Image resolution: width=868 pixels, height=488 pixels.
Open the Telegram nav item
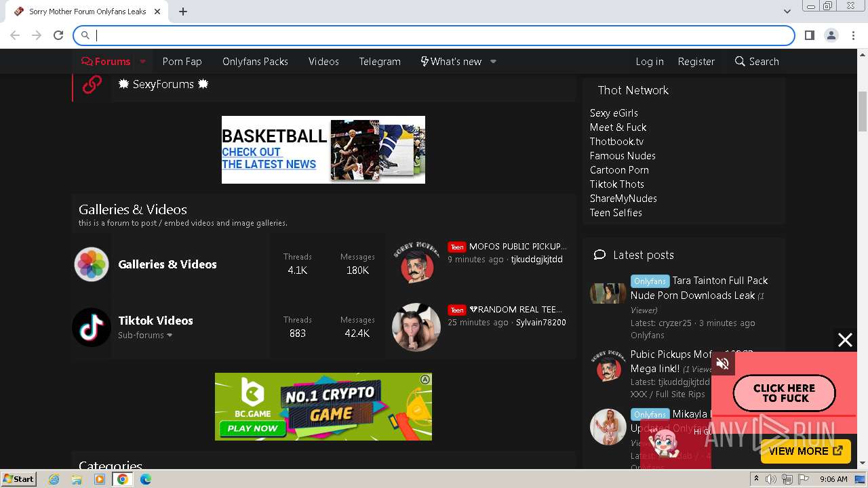coord(380,61)
